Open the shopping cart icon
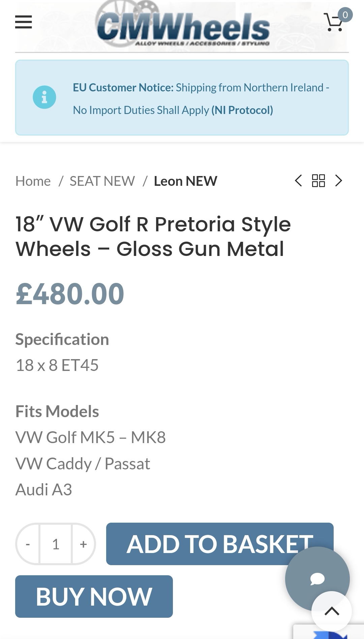Screen dimensions: 364x639 tap(334, 22)
